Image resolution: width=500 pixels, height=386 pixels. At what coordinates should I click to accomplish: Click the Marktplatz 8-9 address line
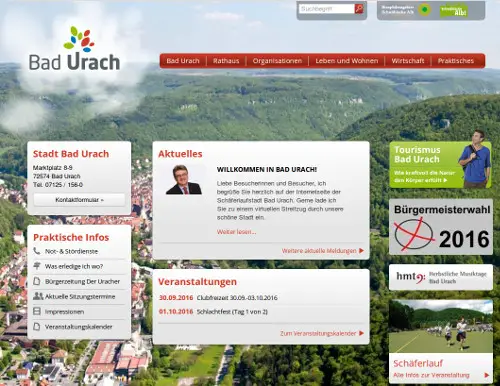(x=53, y=167)
